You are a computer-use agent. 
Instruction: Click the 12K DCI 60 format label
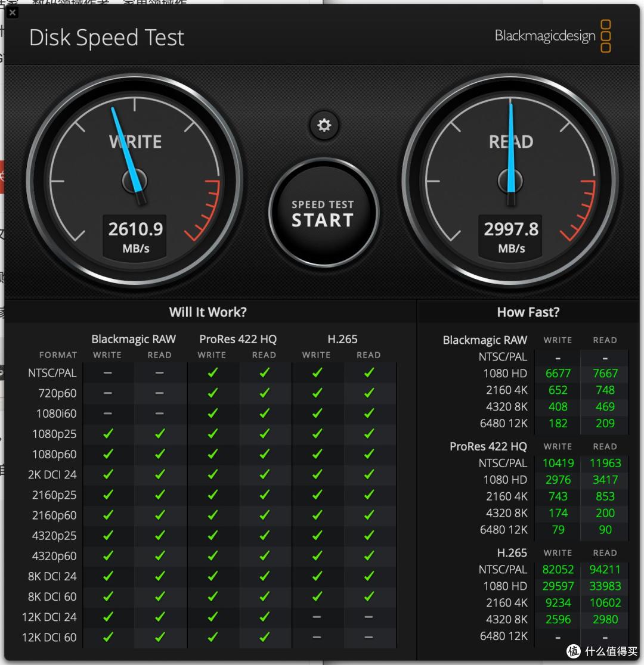click(x=49, y=638)
